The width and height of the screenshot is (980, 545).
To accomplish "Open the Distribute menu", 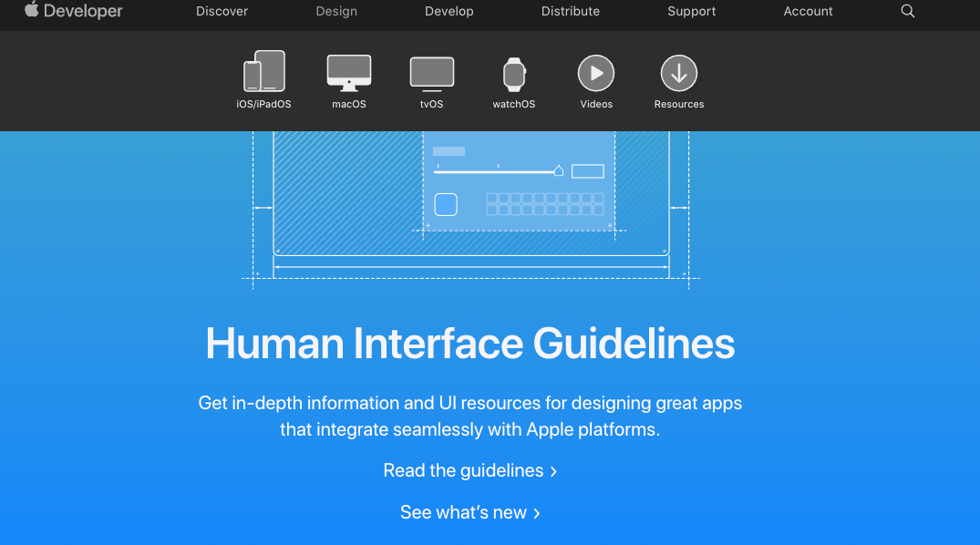I will point(570,11).
